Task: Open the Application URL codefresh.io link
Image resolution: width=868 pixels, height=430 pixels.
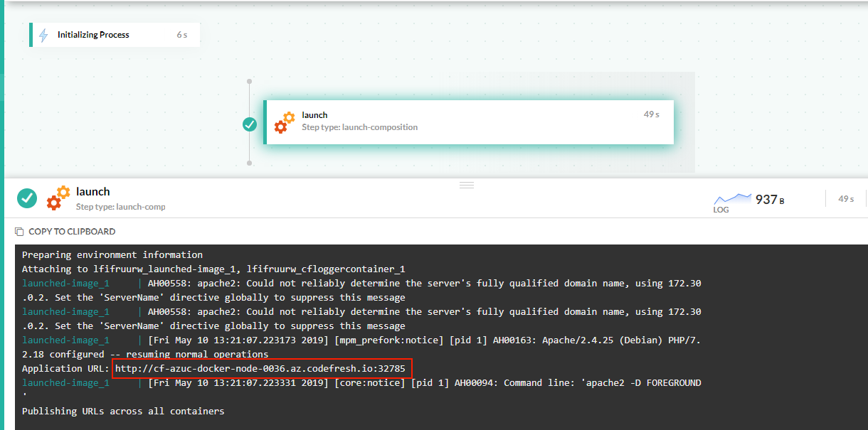Action: point(260,369)
